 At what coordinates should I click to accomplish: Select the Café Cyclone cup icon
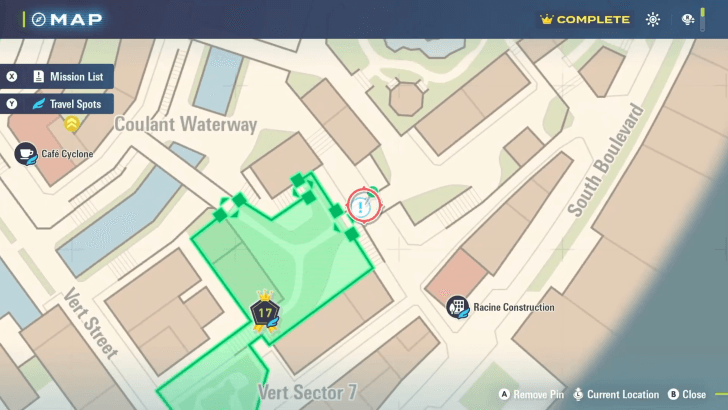click(x=26, y=154)
